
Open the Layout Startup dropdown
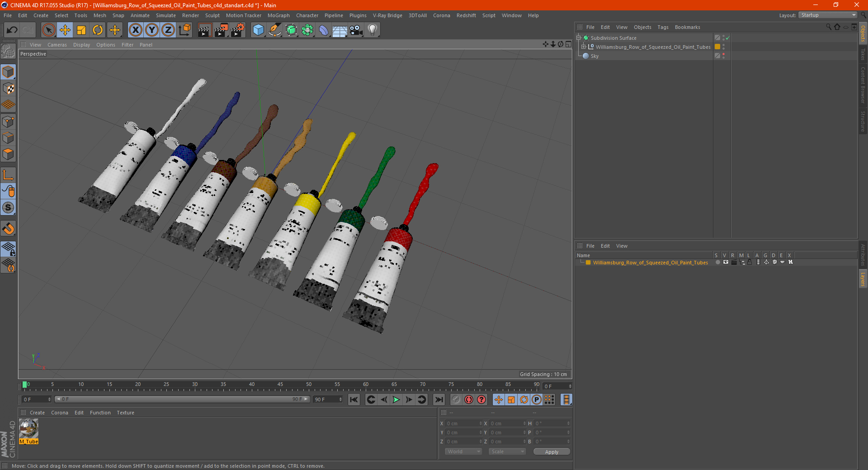point(828,15)
